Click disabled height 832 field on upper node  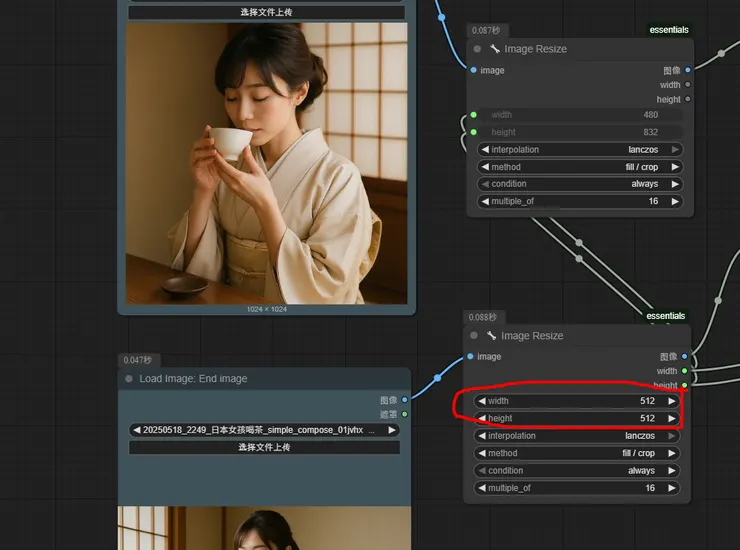580,132
